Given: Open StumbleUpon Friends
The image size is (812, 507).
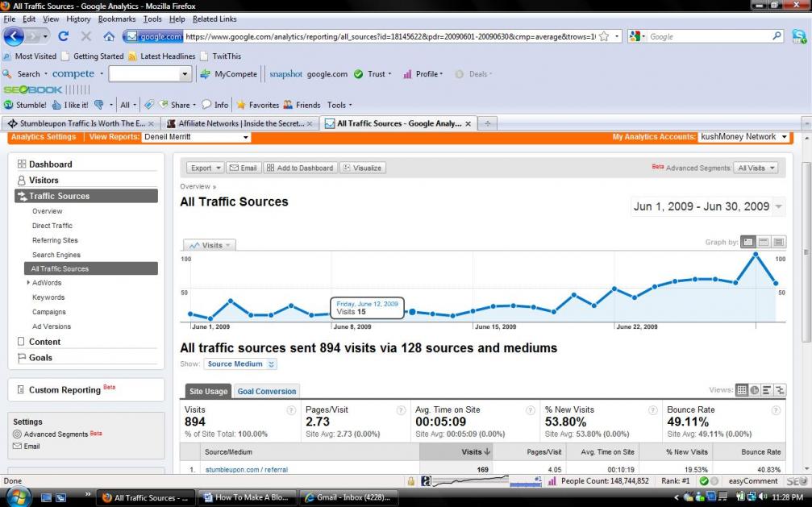Looking at the screenshot, I should [x=302, y=105].
